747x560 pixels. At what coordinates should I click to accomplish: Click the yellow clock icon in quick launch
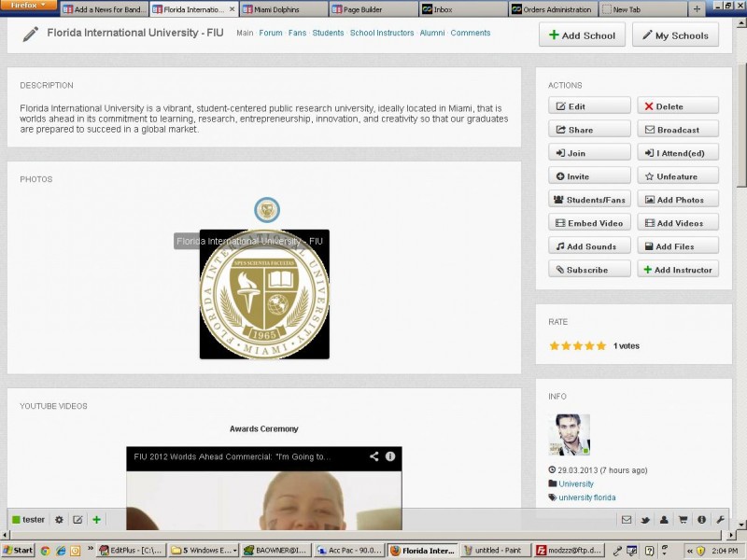(x=76, y=551)
